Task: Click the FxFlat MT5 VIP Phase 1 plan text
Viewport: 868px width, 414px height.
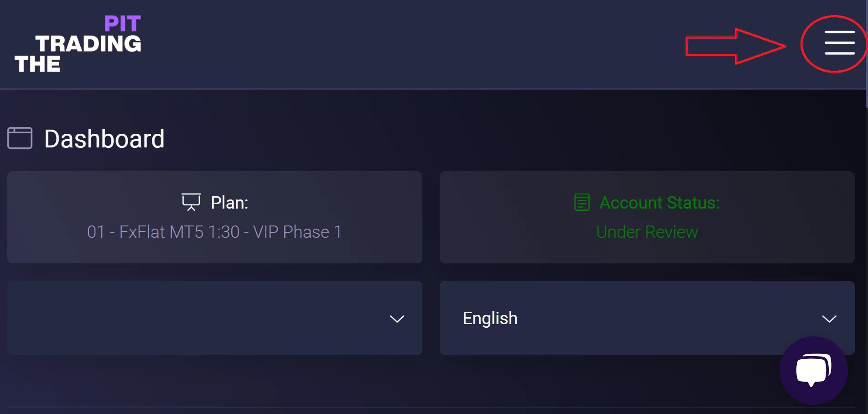Action: point(214,232)
